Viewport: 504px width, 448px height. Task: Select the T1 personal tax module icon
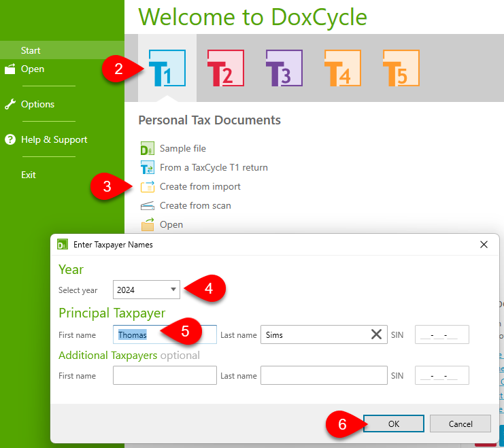coord(167,68)
